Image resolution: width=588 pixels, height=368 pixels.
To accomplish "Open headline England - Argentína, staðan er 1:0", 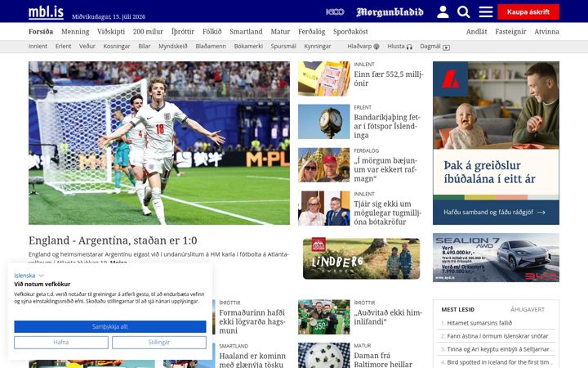I will point(113,240).
